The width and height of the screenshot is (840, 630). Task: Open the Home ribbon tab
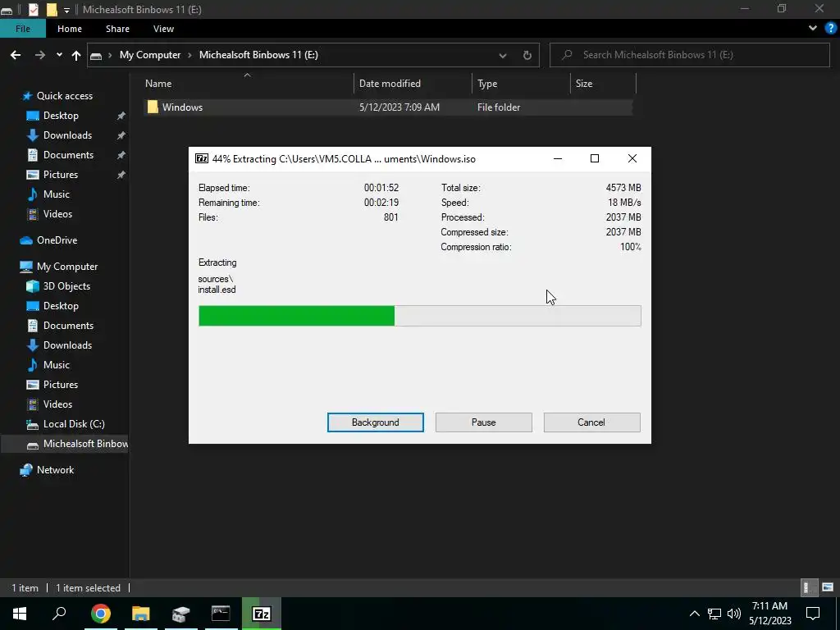[x=70, y=29]
